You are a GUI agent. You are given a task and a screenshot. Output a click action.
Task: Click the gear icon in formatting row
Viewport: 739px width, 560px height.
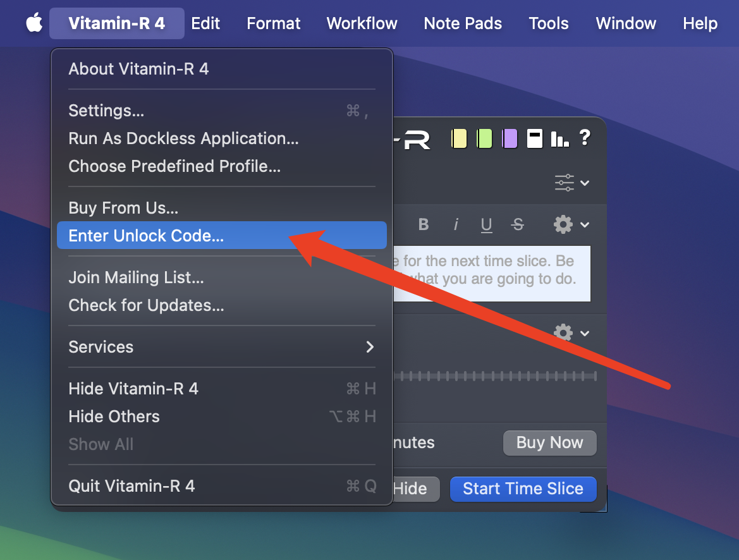click(x=563, y=224)
